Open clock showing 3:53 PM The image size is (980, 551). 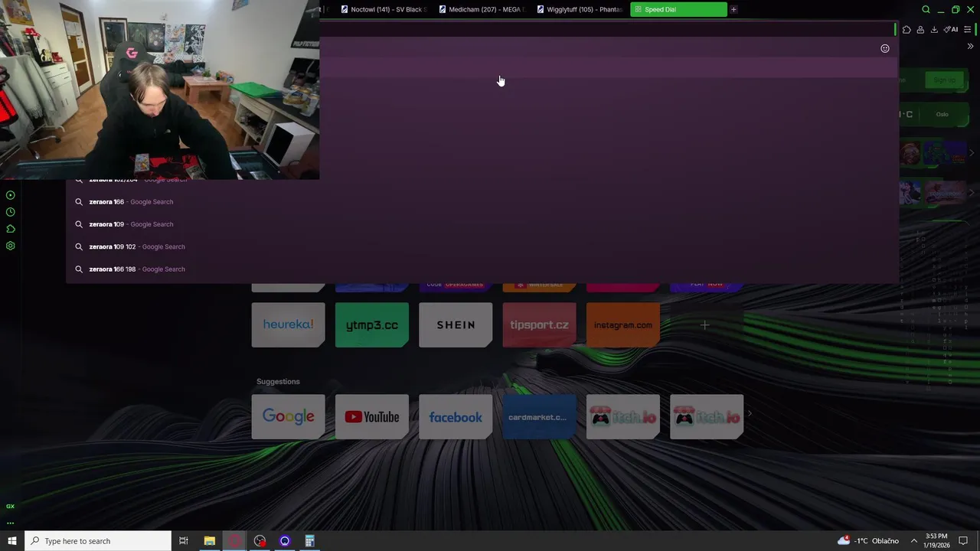(x=936, y=541)
